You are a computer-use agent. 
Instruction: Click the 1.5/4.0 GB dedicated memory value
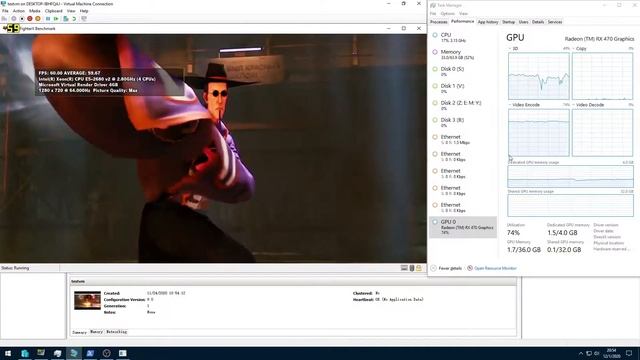562,233
